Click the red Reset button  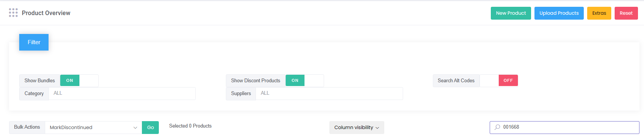(626, 13)
